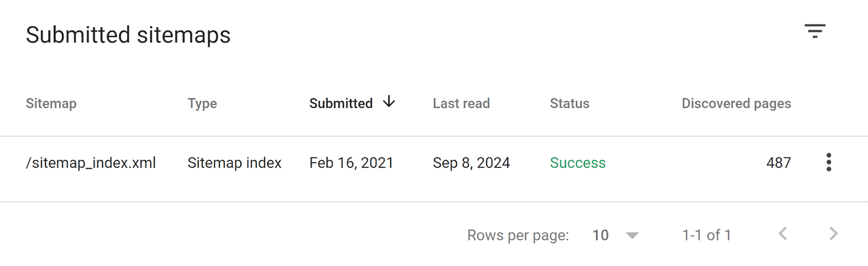Click the Success status text
Screen dimensions: 868x266
click(x=578, y=163)
